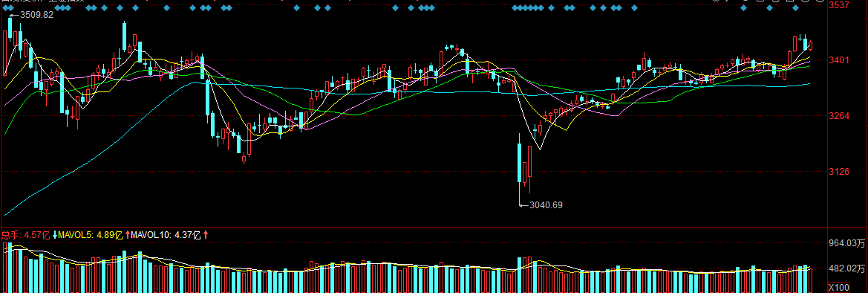
Task: Click the 3537 price axis label
Action: click(839, 5)
